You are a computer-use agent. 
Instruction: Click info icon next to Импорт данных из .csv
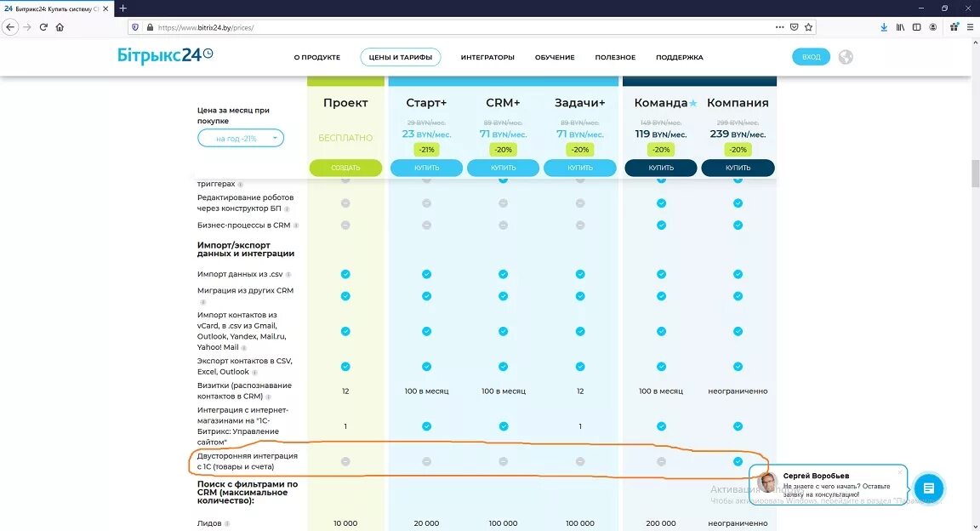pos(288,275)
